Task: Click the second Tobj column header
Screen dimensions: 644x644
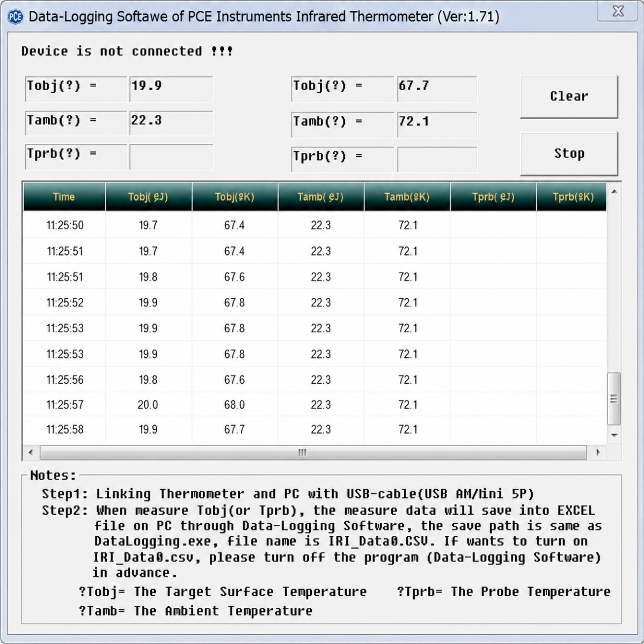Action: point(235,197)
